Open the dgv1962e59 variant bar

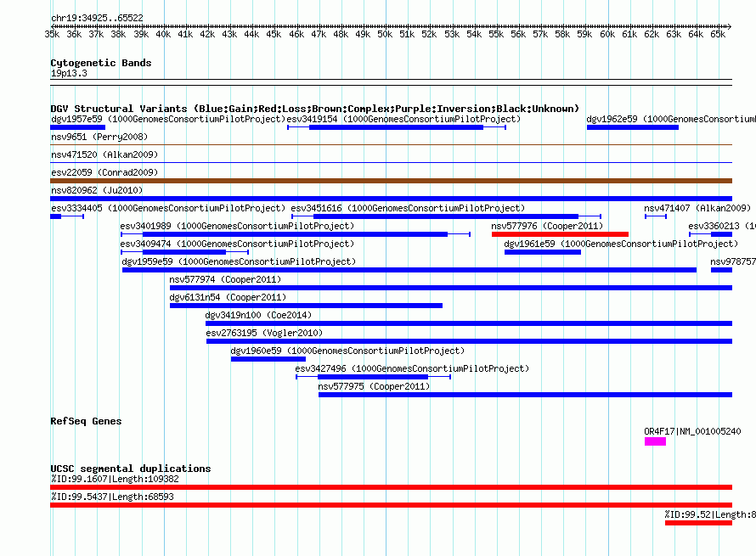coord(633,127)
